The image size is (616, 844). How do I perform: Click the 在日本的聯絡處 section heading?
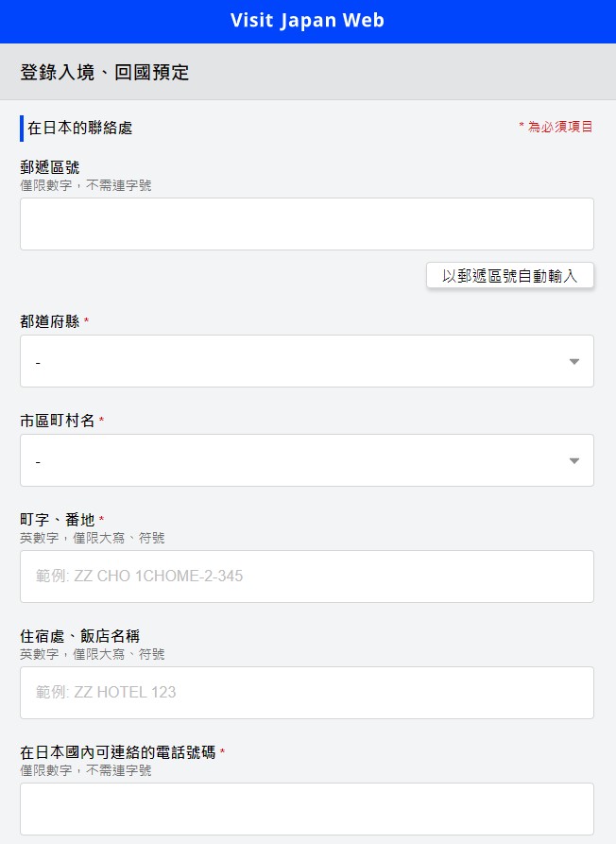tap(79, 128)
